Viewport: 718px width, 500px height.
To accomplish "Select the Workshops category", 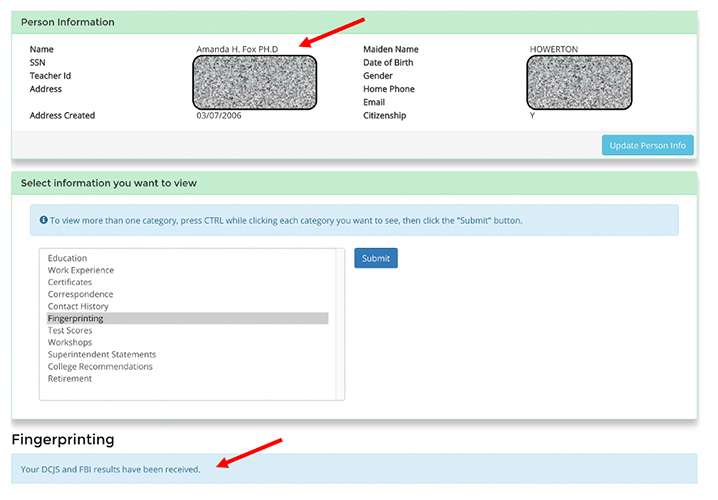I will (70, 342).
